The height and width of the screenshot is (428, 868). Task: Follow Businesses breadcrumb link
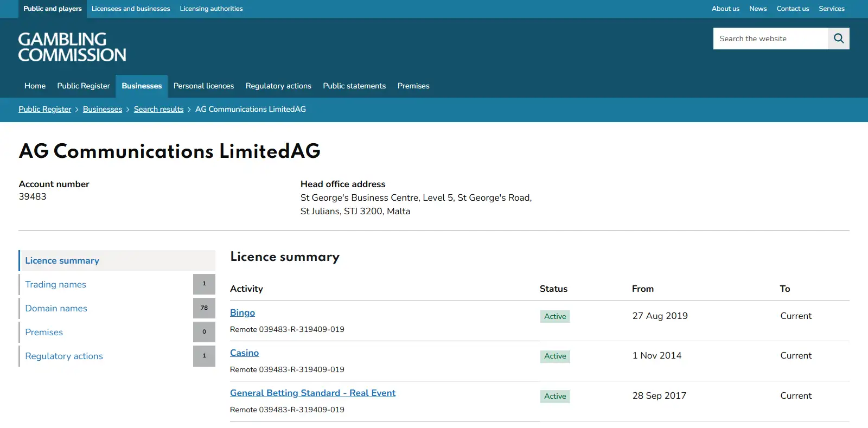(x=103, y=109)
